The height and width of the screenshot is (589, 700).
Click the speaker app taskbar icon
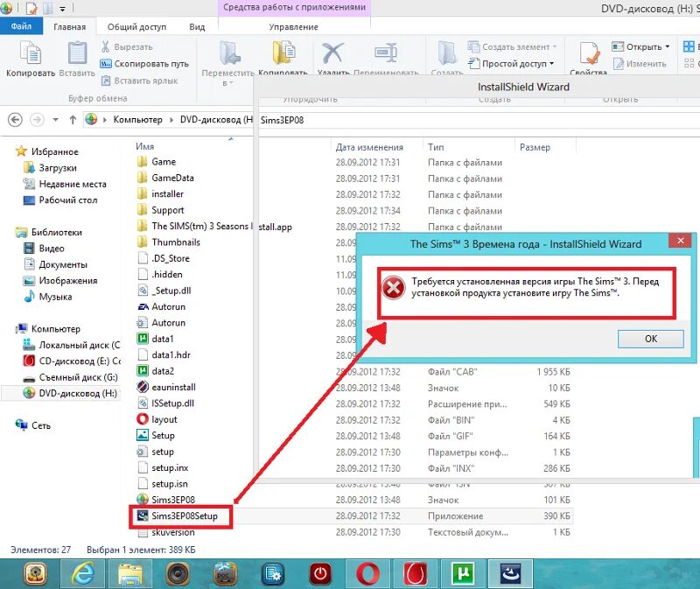[178, 573]
